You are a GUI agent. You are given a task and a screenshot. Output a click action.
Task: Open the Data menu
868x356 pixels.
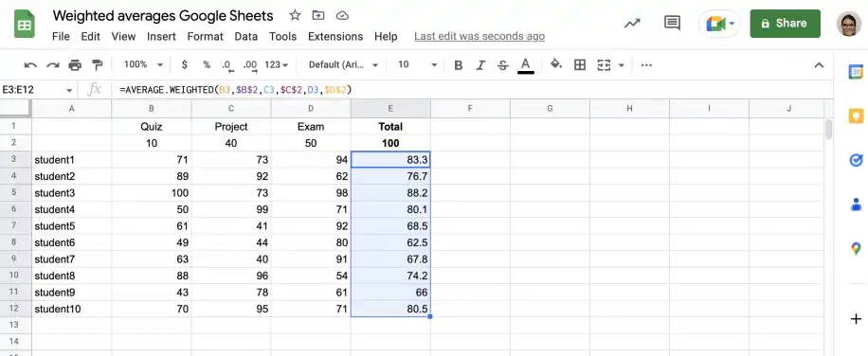click(x=245, y=37)
